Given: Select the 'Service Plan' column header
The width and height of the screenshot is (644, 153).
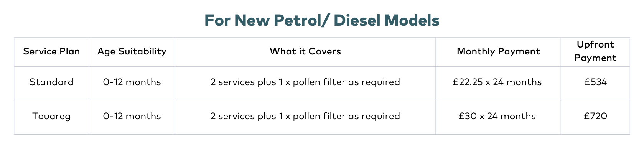Looking at the screenshot, I should [51, 51].
